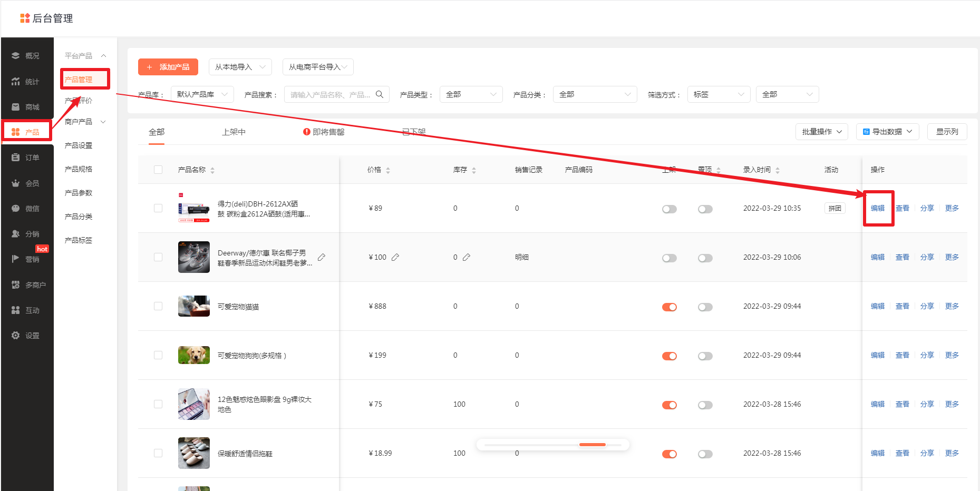Open 产品设置 submenu item
The image size is (980, 491).
79,145
